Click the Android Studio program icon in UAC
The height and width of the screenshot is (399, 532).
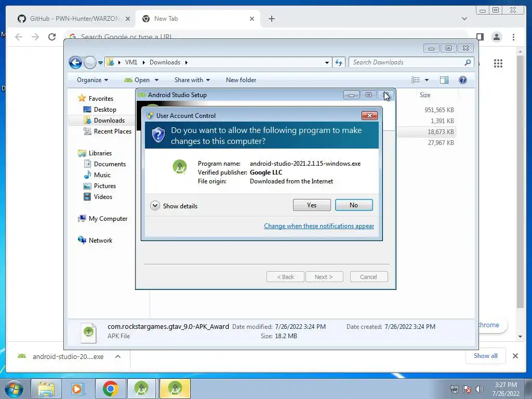pyautogui.click(x=179, y=167)
